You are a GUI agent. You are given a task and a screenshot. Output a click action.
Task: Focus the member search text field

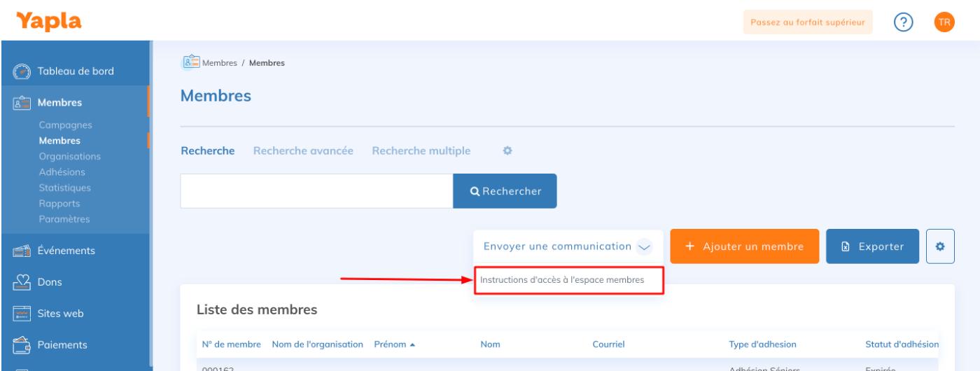316,191
